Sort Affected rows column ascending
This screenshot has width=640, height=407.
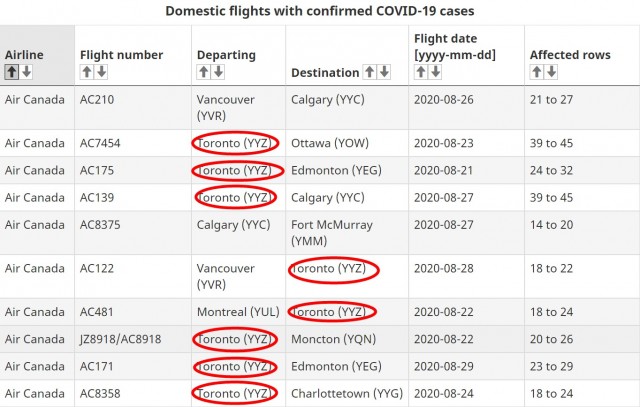(x=536, y=72)
